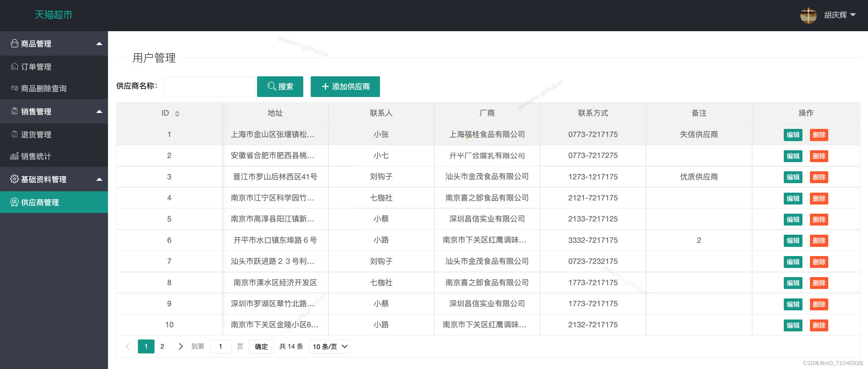Click the 商品删除查询 icon in sidebar
This screenshot has height=369, width=868.
[14, 88]
